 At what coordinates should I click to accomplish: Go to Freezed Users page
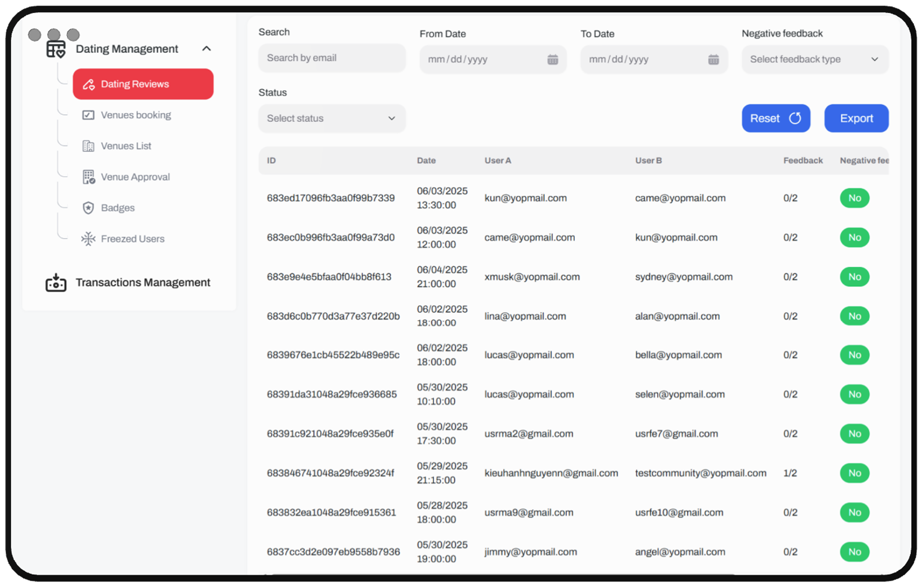click(x=133, y=239)
